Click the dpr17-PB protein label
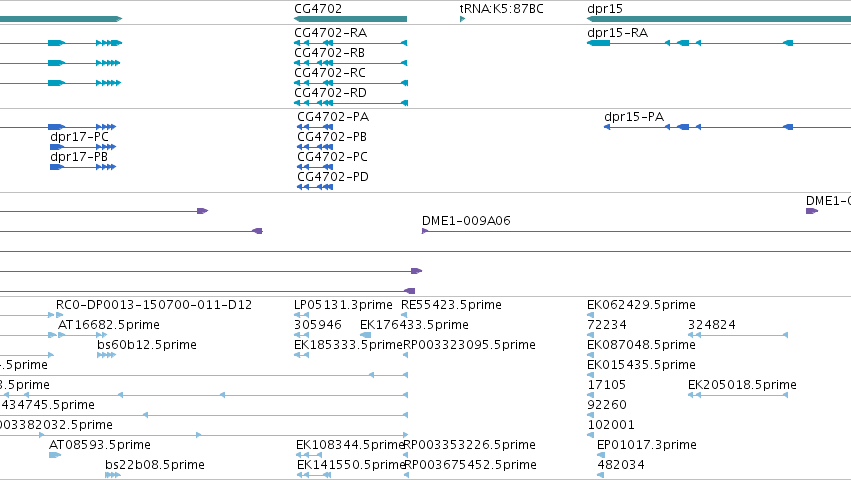This screenshot has height=480, width=851. point(79,157)
